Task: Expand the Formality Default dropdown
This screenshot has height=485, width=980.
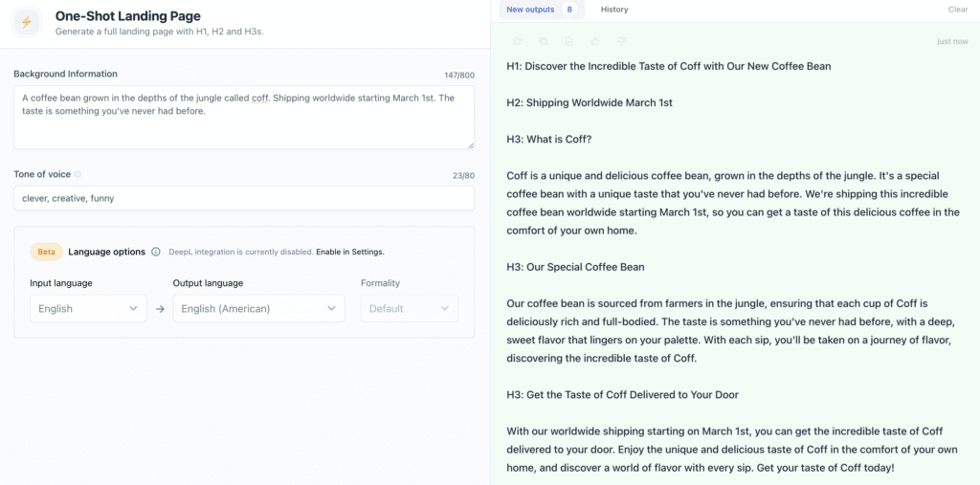Action: click(x=410, y=308)
